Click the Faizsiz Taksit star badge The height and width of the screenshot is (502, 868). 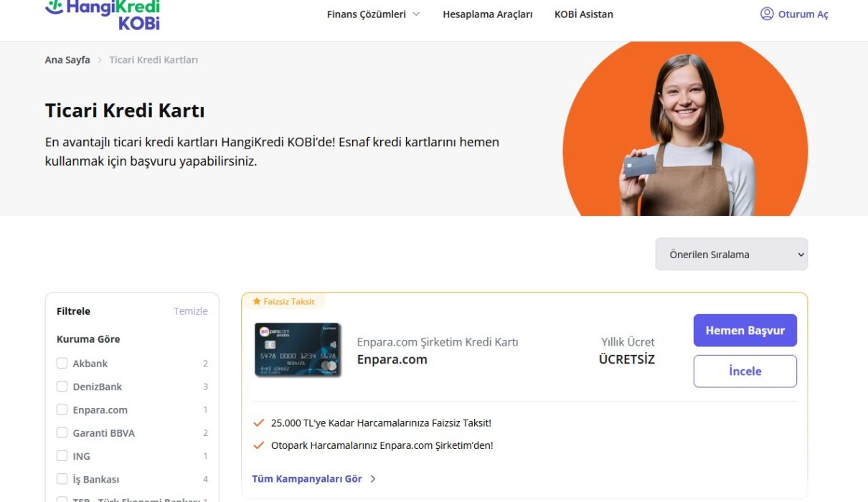(283, 302)
